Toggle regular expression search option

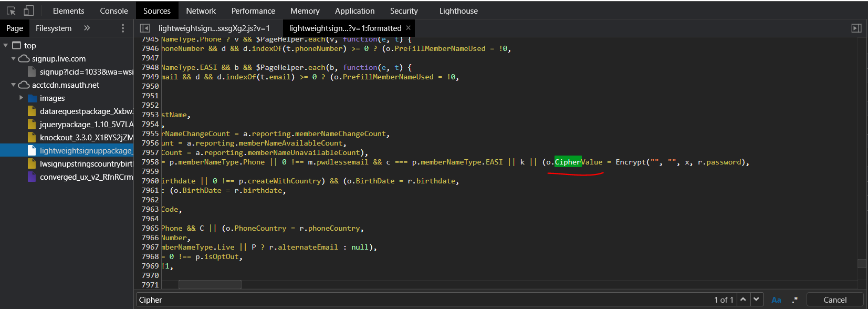(794, 300)
